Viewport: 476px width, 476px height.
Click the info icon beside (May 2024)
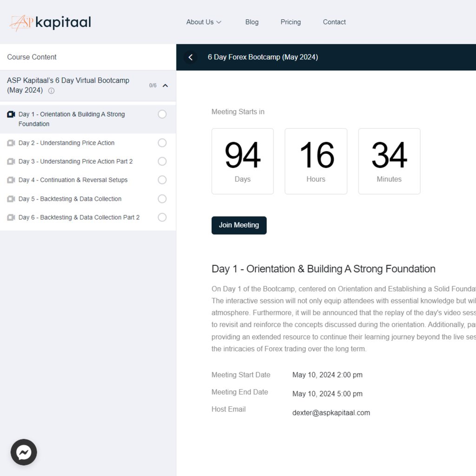(51, 91)
